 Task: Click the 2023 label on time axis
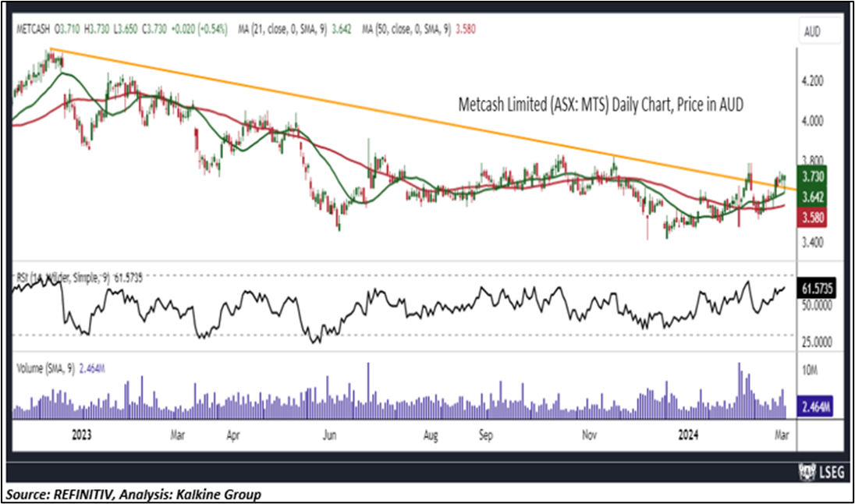(x=80, y=435)
